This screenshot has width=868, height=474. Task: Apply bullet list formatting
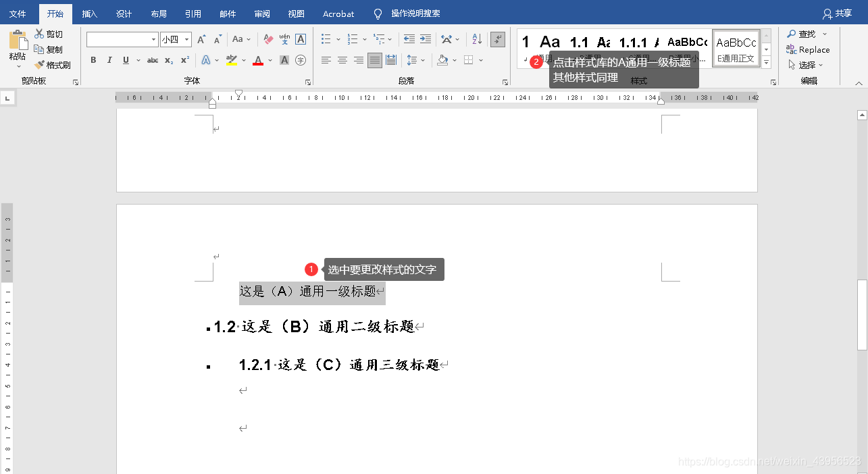click(326, 39)
